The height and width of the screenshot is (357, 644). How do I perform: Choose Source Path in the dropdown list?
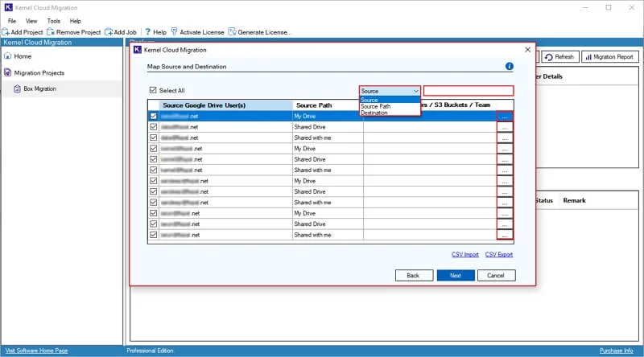point(390,106)
